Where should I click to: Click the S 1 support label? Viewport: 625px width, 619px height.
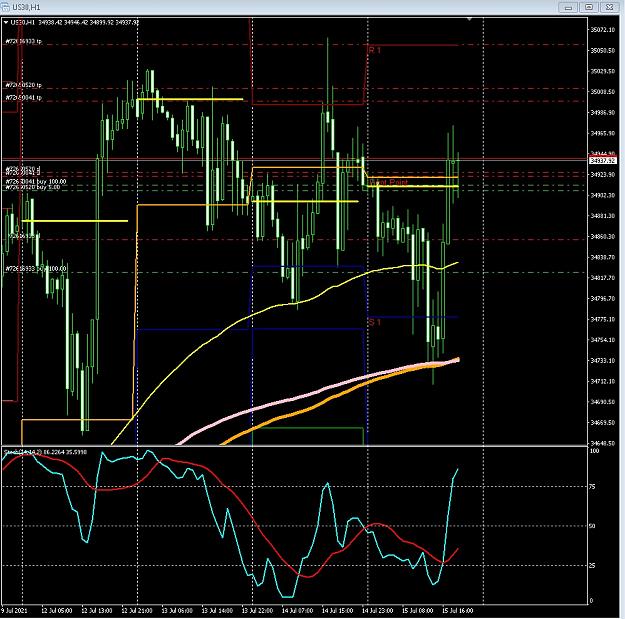tap(375, 322)
